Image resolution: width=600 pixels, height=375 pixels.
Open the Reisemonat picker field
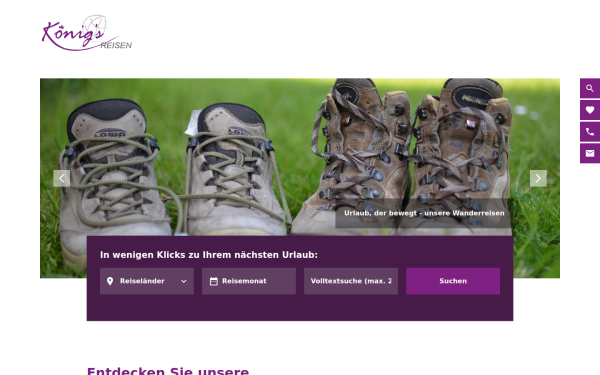point(249,281)
